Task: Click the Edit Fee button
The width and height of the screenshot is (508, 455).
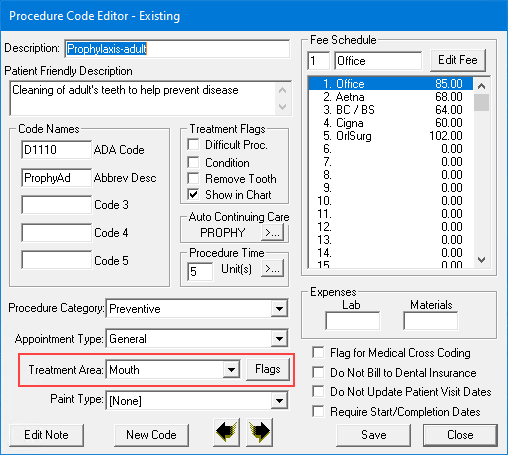Action: [458, 60]
